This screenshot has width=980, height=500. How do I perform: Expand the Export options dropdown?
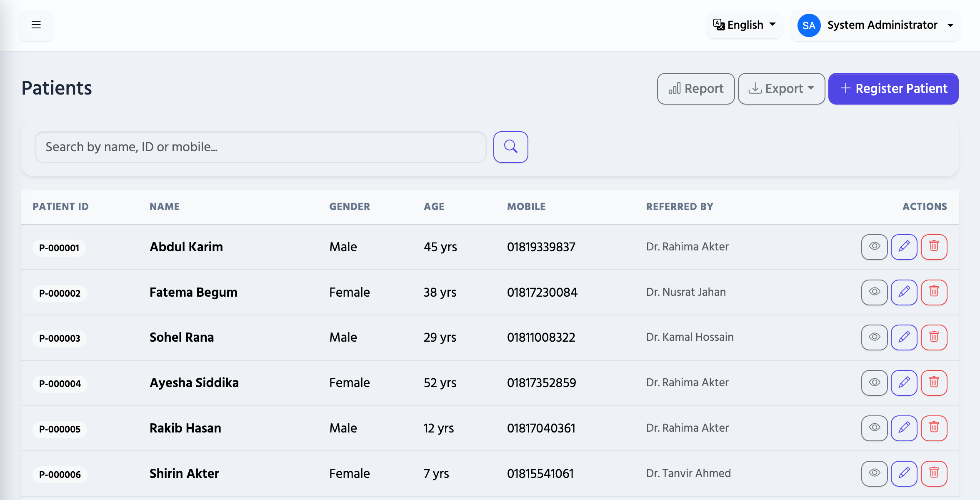click(x=781, y=89)
